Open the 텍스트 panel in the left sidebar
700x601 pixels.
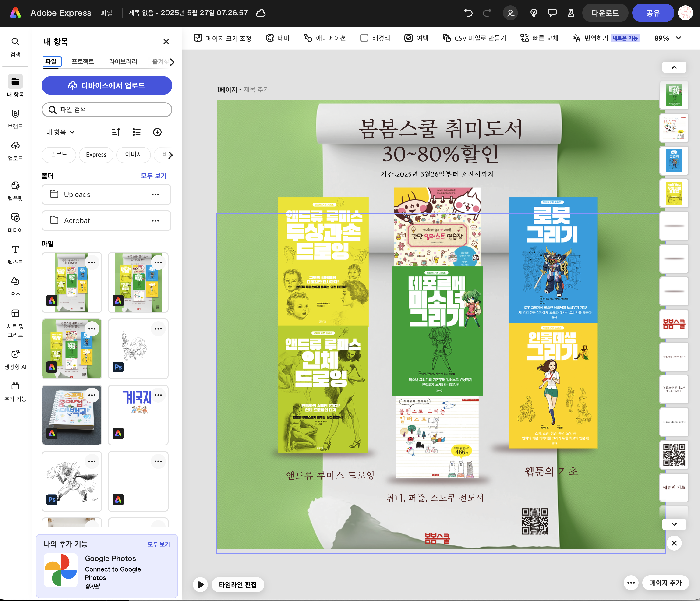(15, 254)
